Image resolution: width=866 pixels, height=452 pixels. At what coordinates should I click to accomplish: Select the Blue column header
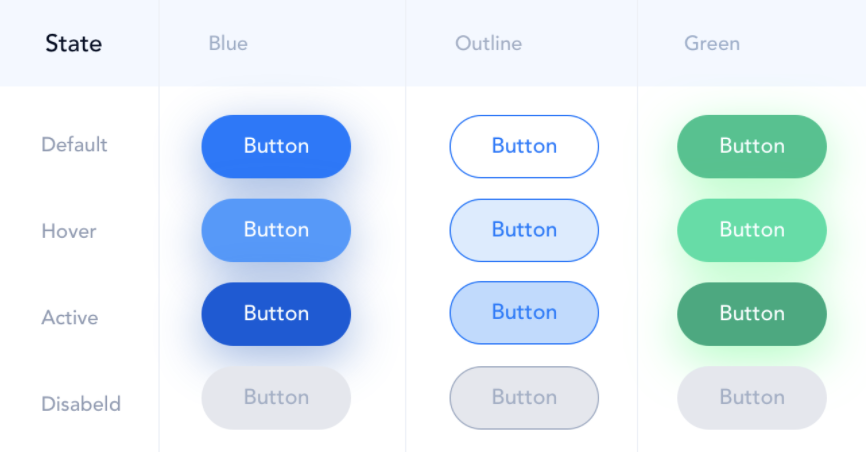point(228,43)
